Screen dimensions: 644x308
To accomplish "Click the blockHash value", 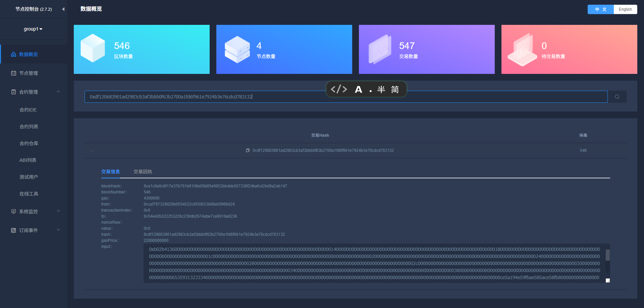I will (215, 186).
